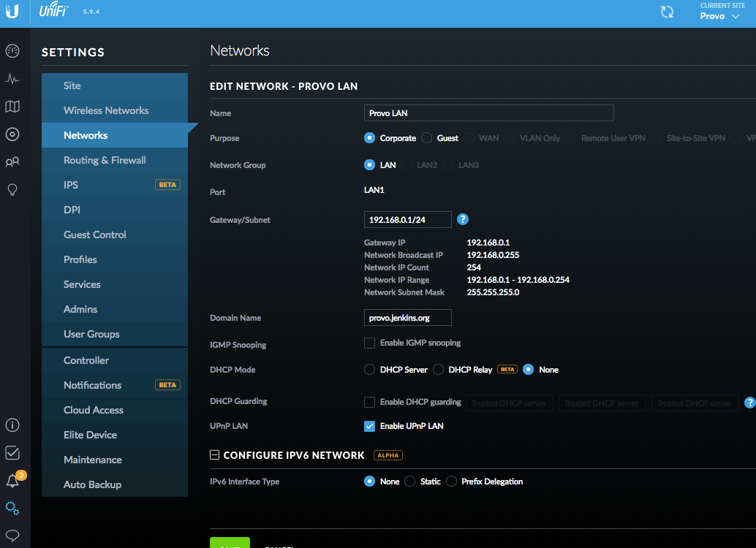Open the Dashboard icon in left sidebar

point(12,51)
